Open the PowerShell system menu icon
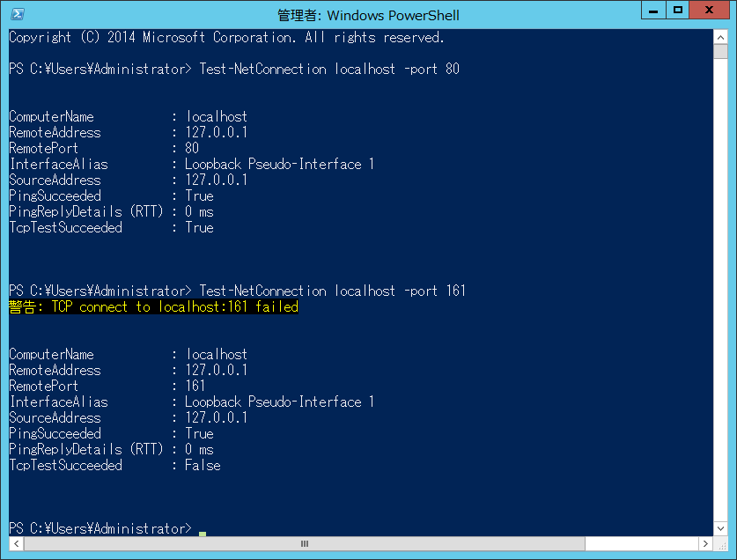Screen dimensions: 737x560 click(18, 14)
